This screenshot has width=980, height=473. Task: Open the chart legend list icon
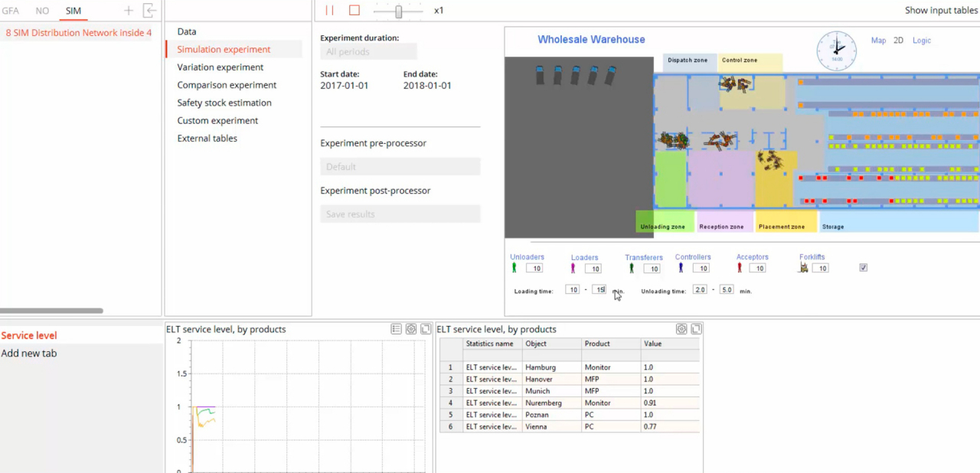[x=396, y=329]
